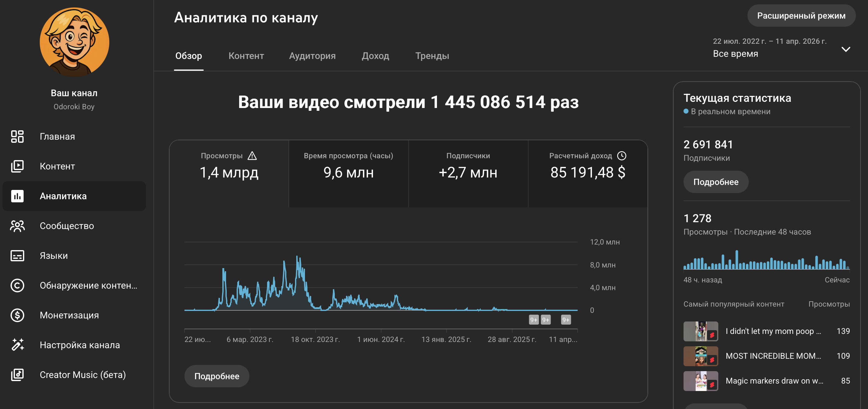The height and width of the screenshot is (409, 868).
Task: Expand the date range dropdown chevron
Action: tap(846, 49)
